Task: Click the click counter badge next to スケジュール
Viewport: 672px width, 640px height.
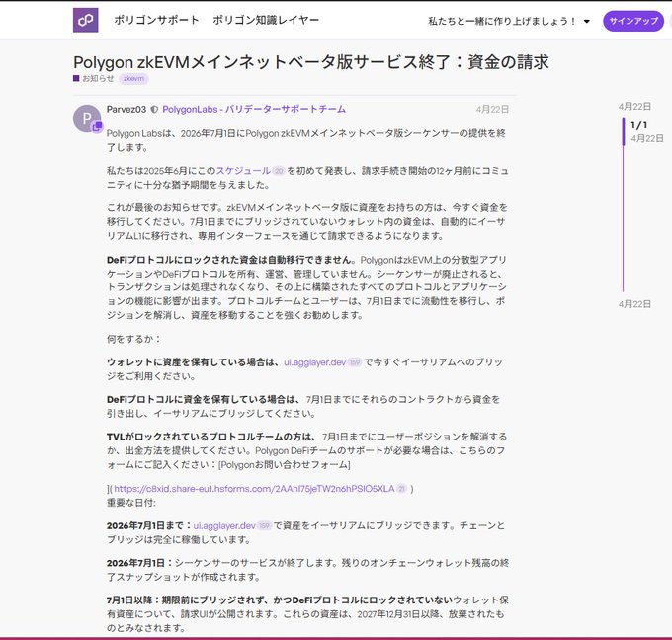Action: pyautogui.click(x=279, y=171)
